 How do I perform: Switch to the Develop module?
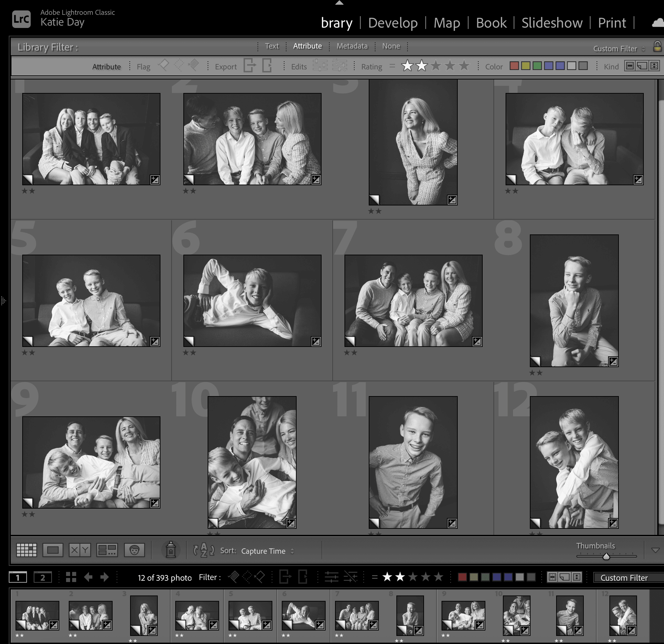(x=393, y=23)
